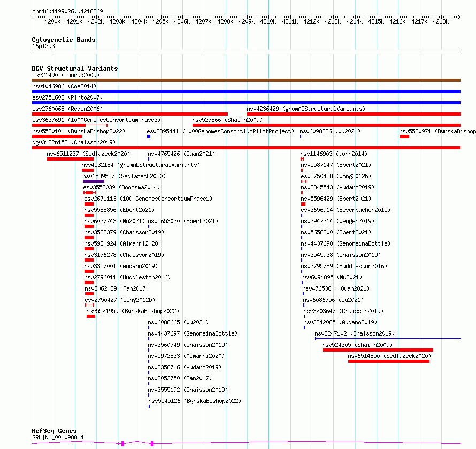This screenshot has width=476, height=449.
Task: Select nsv6094895 (Wu2021) label
Action: [332, 277]
